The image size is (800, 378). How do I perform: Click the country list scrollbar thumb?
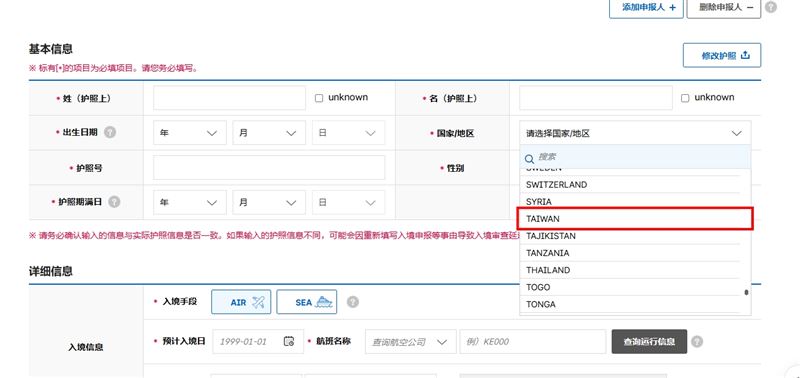point(746,293)
